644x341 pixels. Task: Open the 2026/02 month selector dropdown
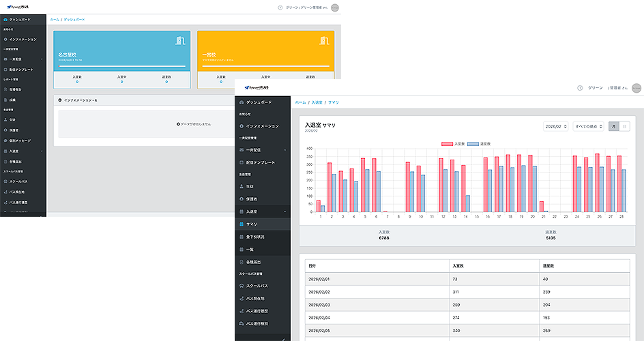click(x=556, y=126)
